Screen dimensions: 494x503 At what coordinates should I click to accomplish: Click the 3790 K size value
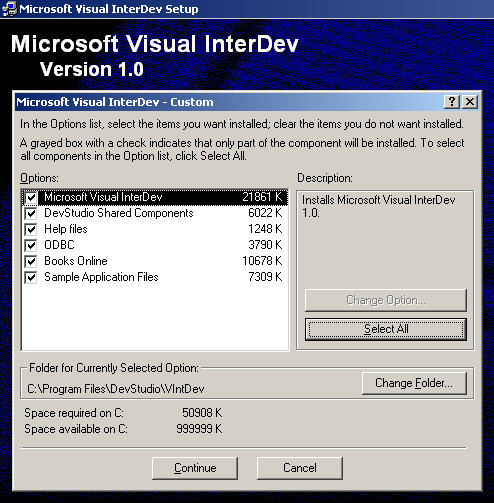(x=265, y=245)
